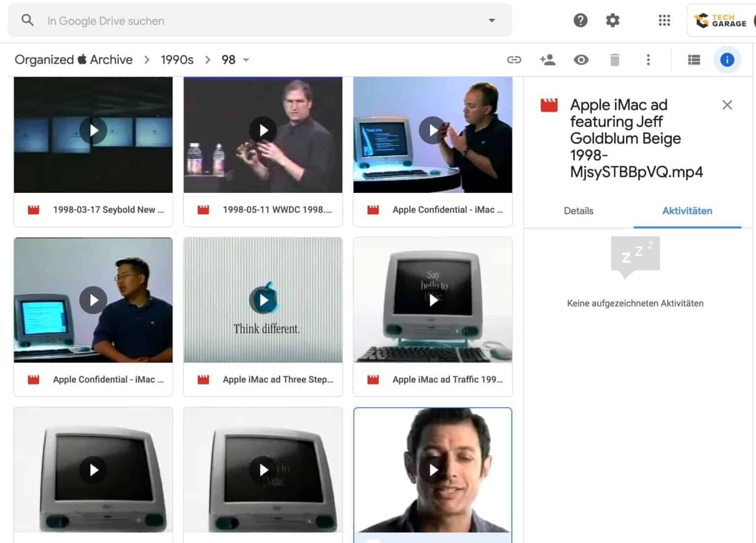
Task: Click the help question mark icon
Action: point(580,20)
